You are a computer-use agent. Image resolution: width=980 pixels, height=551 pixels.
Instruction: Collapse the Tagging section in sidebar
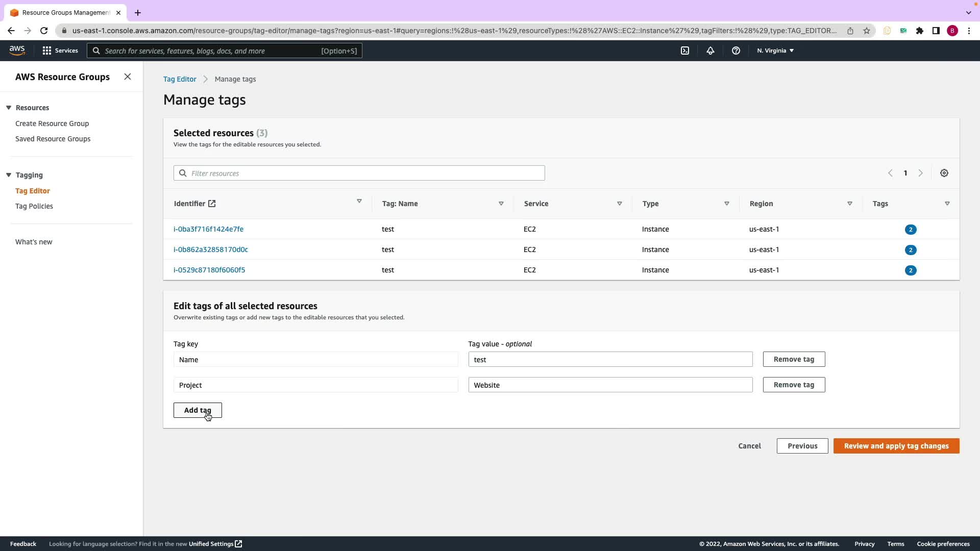tap(9, 175)
